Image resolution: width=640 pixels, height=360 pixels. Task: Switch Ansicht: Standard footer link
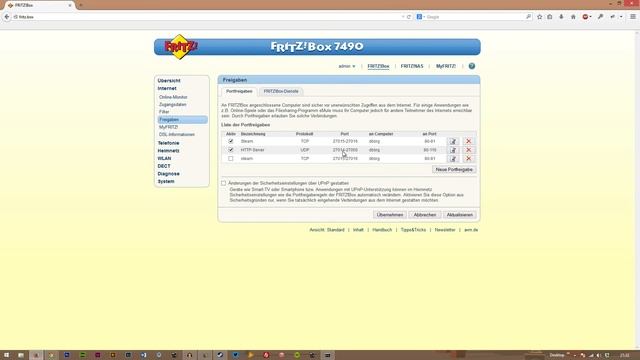(327, 230)
